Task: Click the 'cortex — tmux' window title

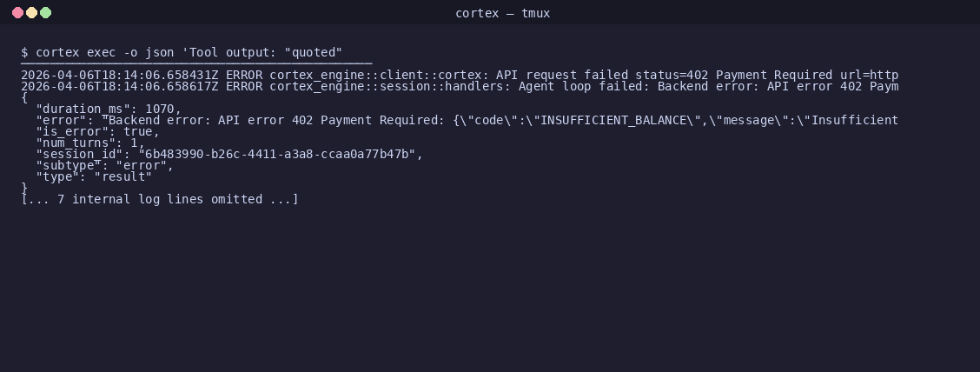Action: coord(502,13)
